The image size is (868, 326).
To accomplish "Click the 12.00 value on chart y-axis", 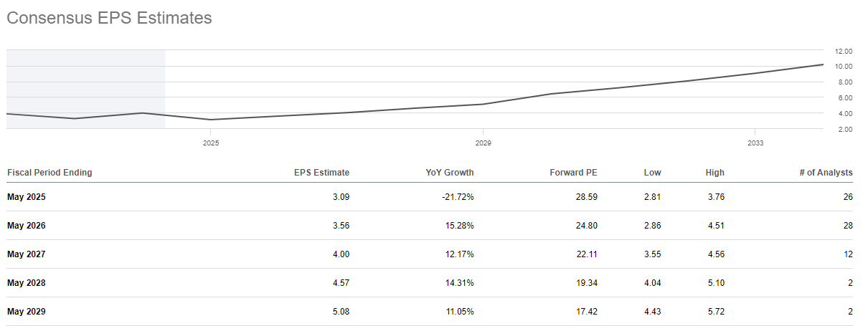I will click(844, 52).
